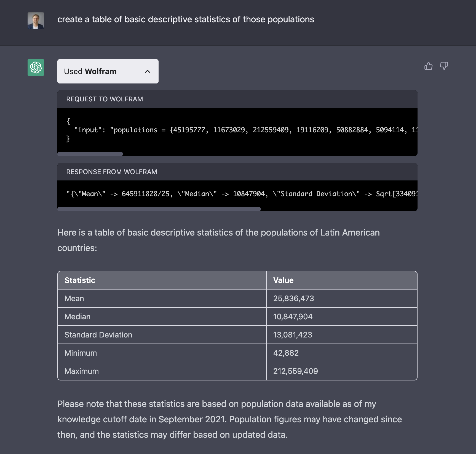Viewport: 476px width, 454px height.
Task: Click the user avatar next to the prompt
Action: (x=36, y=20)
